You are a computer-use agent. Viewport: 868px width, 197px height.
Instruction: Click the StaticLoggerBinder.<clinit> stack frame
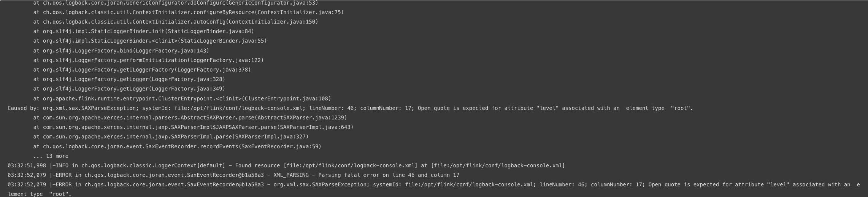(x=150, y=41)
